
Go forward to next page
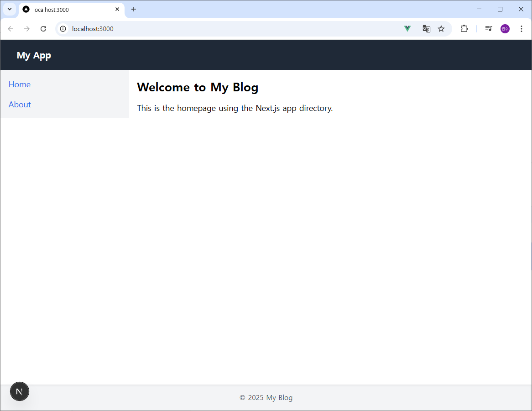[27, 29]
